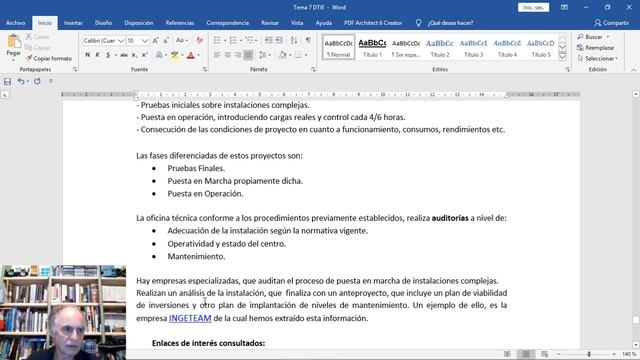Click the Copiar formato painter
The image size is (640, 360).
pos(49,58)
